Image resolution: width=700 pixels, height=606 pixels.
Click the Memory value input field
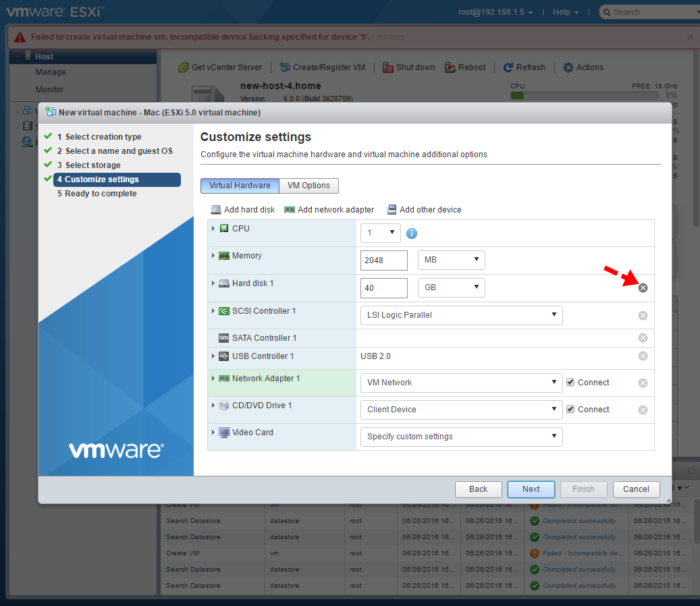384,260
